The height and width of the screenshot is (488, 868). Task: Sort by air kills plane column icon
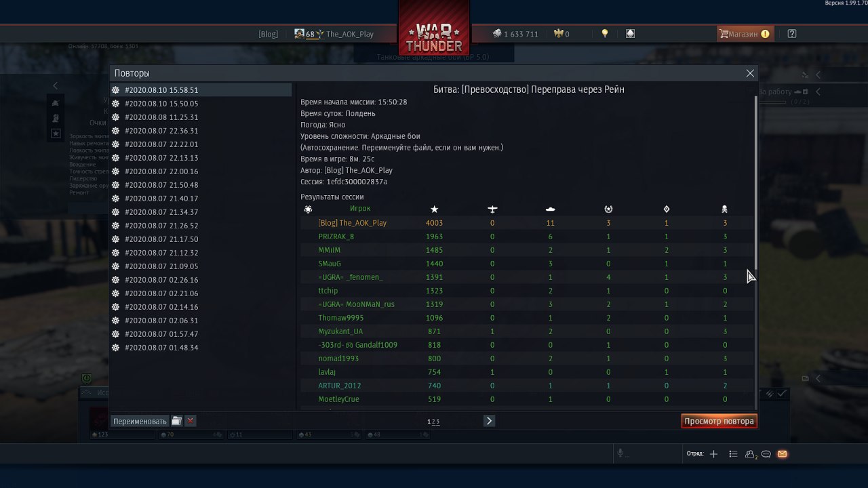[492, 209]
